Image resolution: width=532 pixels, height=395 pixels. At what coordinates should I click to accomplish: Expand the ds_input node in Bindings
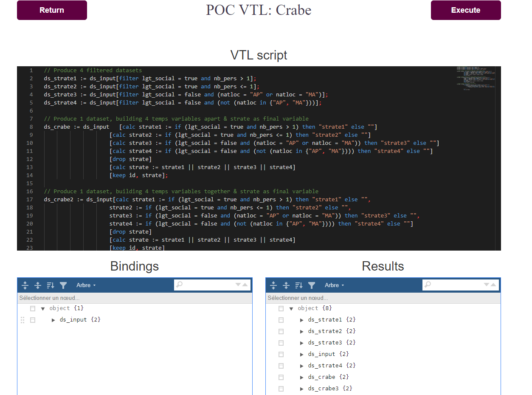coord(53,320)
